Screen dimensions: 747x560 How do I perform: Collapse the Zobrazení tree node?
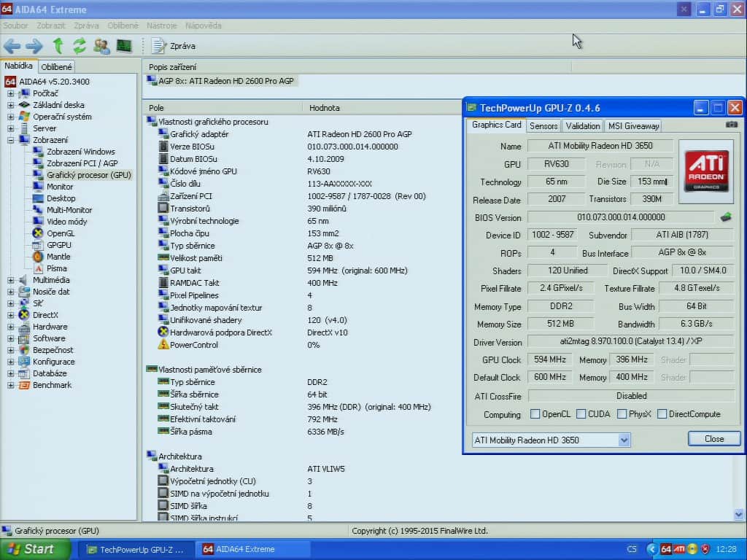click(10, 140)
